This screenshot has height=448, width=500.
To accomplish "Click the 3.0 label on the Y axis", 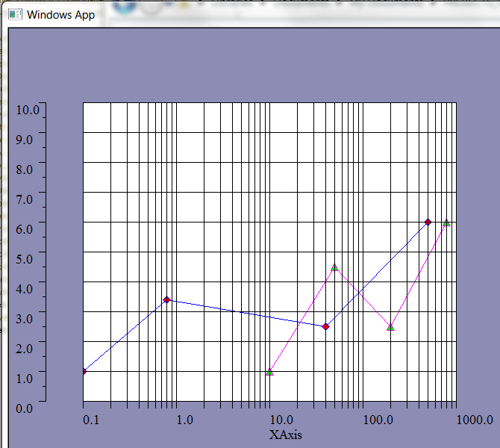I will pyautogui.click(x=25, y=318).
